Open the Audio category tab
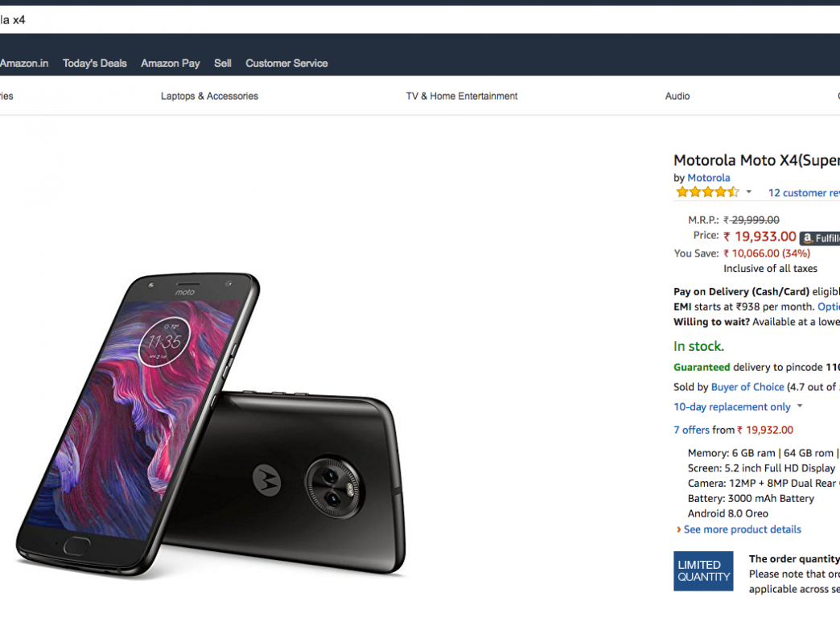The width and height of the screenshot is (840, 630). point(677,97)
